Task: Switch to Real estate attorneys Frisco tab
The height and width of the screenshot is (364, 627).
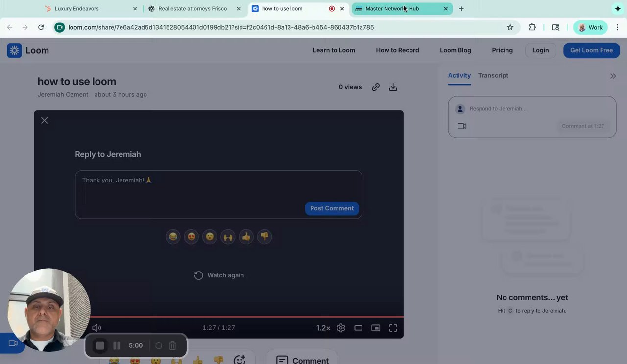Action: click(x=194, y=9)
